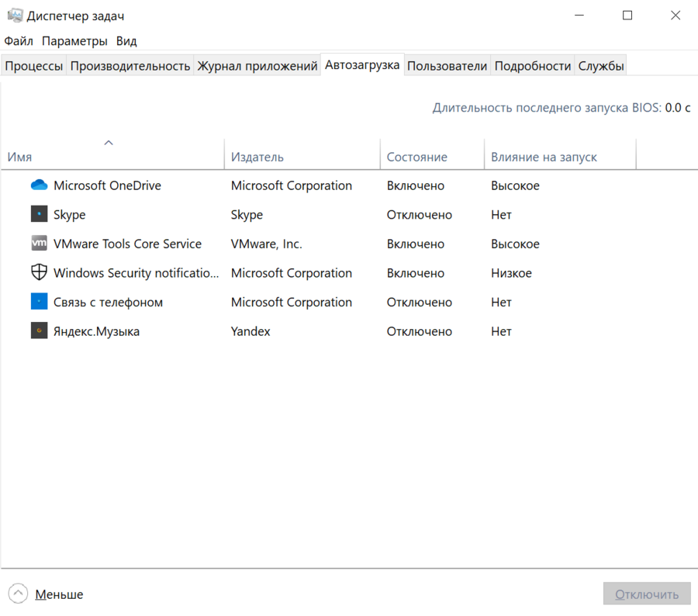Click the Меньше link text

[x=59, y=594]
